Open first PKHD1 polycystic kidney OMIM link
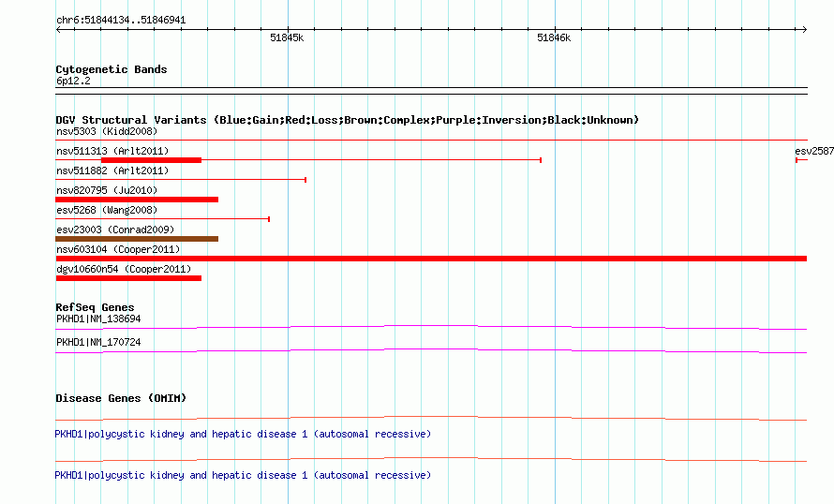The image size is (834, 504). [x=243, y=435]
